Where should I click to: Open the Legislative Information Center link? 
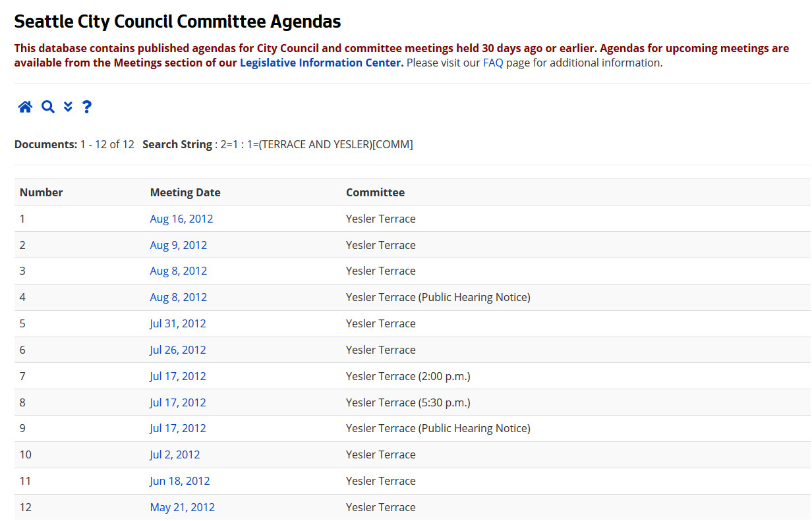(x=320, y=63)
